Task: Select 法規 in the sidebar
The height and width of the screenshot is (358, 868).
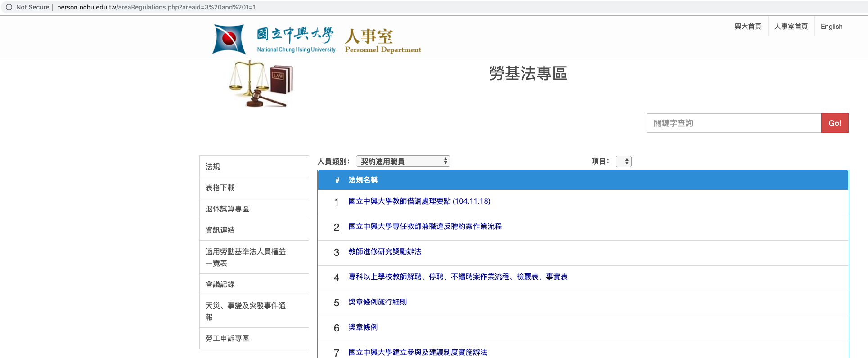Action: [x=254, y=166]
